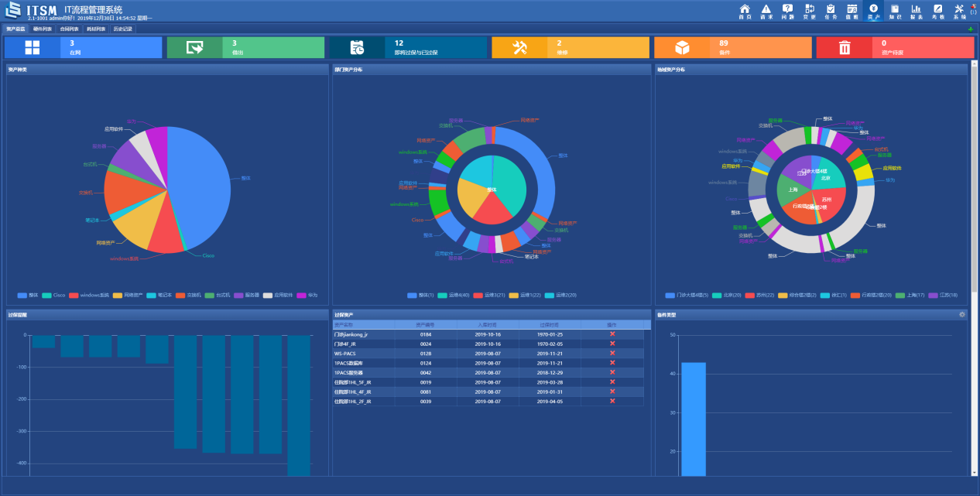Delete the WS-PACS row with red X
This screenshot has width=980, height=496.
[x=612, y=353]
